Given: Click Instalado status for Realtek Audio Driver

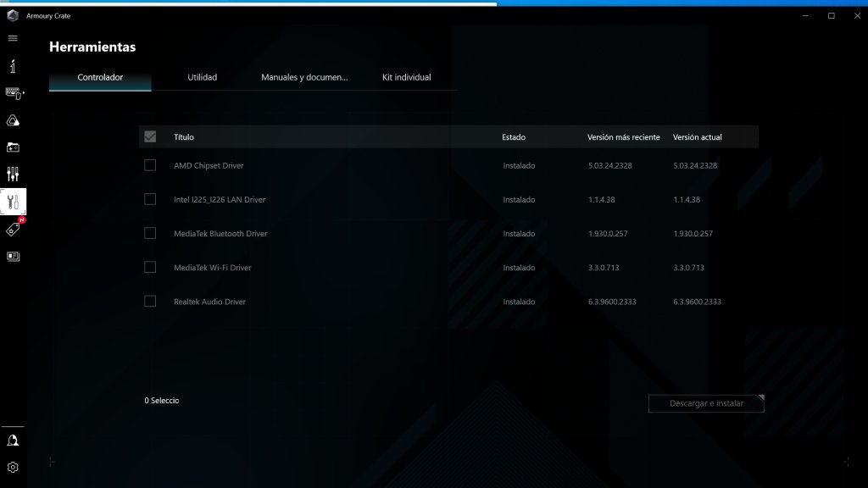Looking at the screenshot, I should coord(519,302).
